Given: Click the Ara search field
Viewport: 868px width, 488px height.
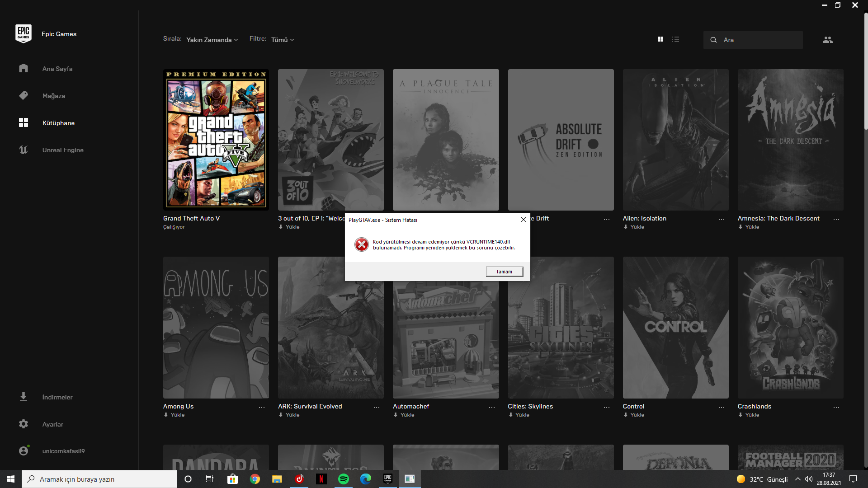Looking at the screenshot, I should [x=753, y=40].
